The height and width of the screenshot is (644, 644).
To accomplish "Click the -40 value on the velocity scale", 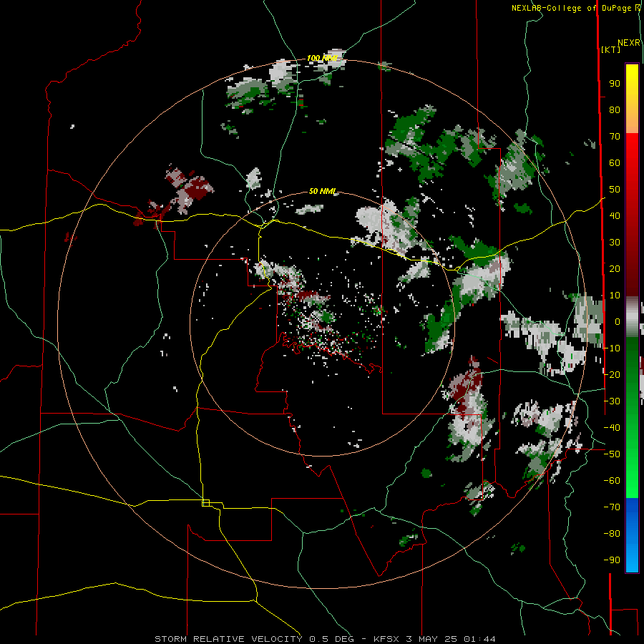I will (612, 428).
